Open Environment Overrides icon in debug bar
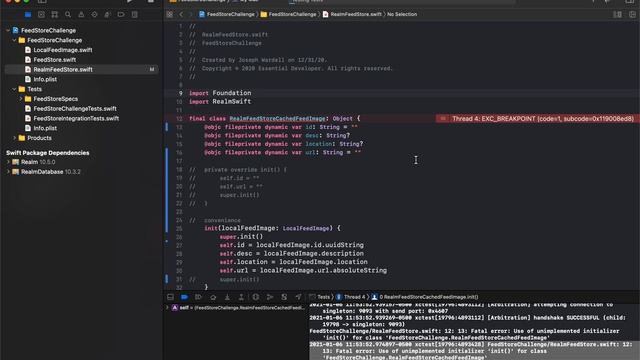 point(284,297)
